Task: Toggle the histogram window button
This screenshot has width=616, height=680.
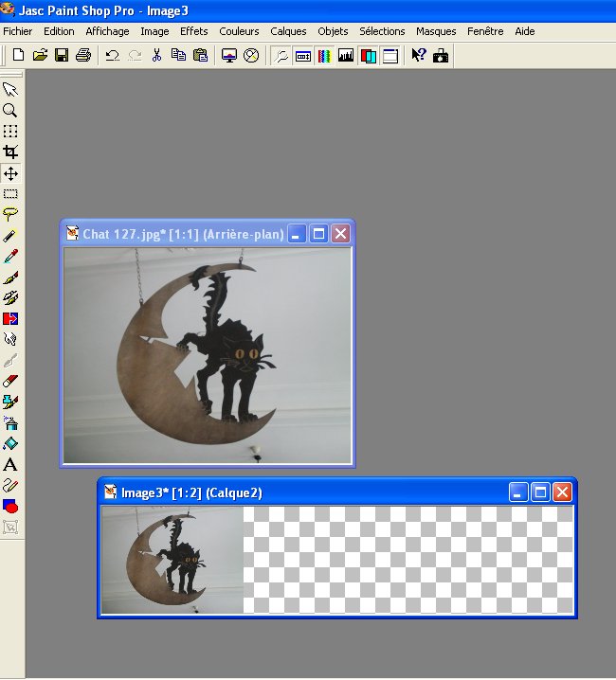Action: (346, 56)
